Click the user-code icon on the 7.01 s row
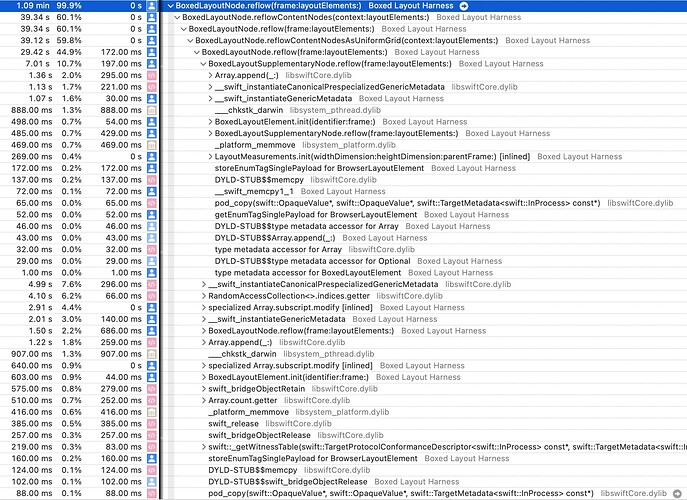Screen dimensions: 687x500 coord(152,64)
